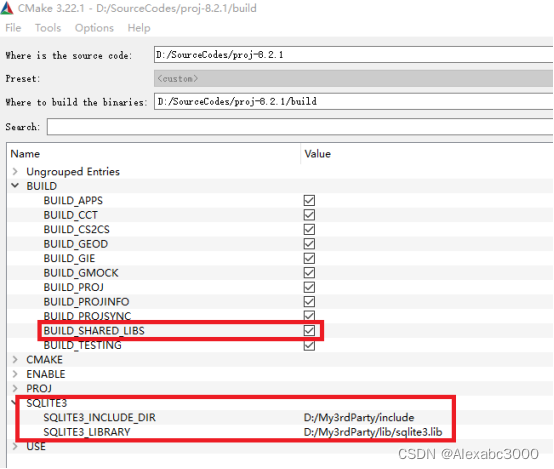The height and width of the screenshot is (469, 554).
Task: Select the BUILD_GIE entry name
Action: point(69,258)
